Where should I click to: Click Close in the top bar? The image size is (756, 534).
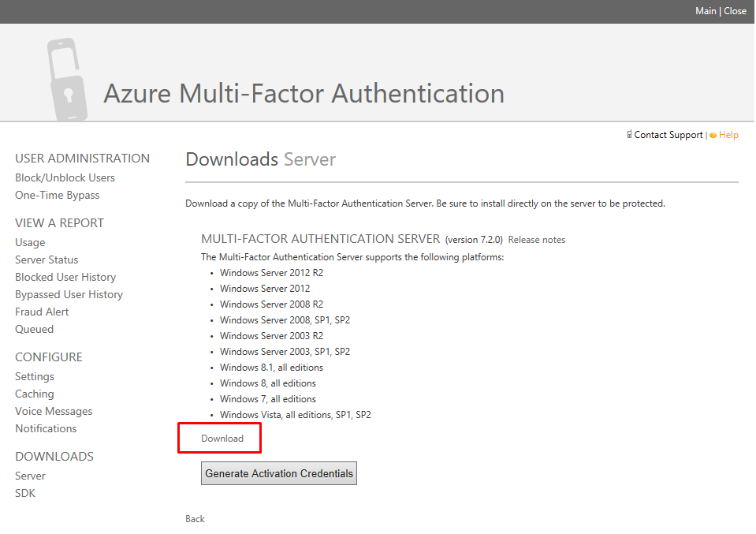pos(736,10)
